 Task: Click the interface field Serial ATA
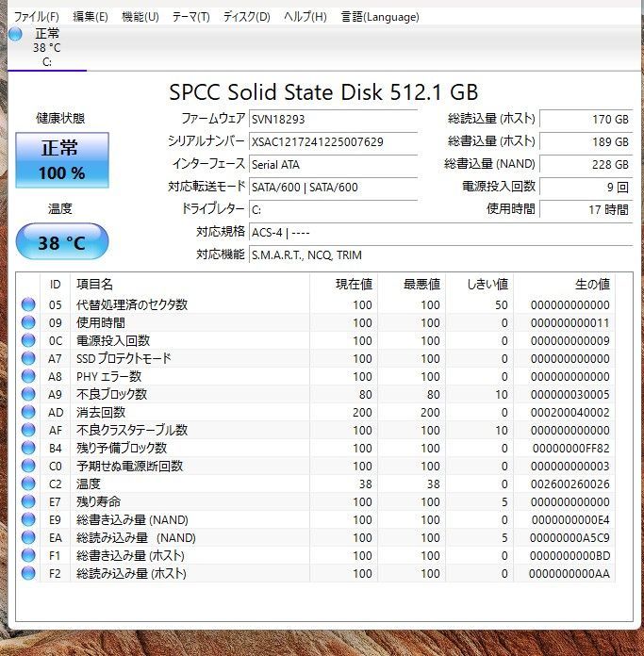[334, 164]
